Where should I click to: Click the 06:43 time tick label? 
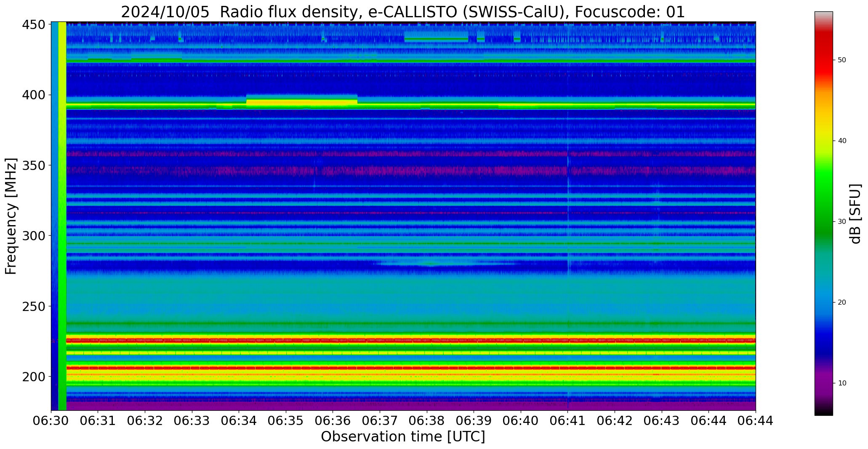tap(662, 421)
